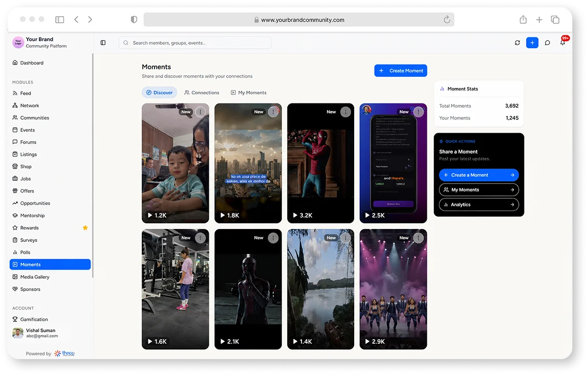The image size is (588, 375).
Task: Select Moments in sidebar
Action: [50, 264]
